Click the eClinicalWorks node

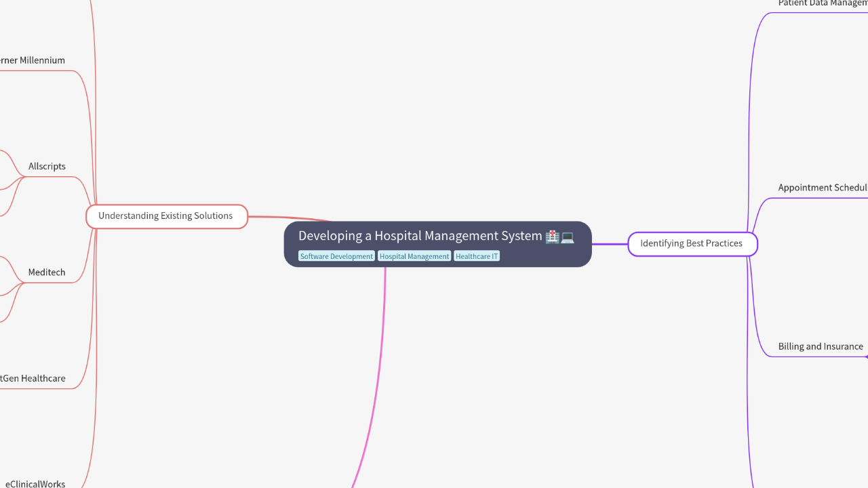(35, 483)
